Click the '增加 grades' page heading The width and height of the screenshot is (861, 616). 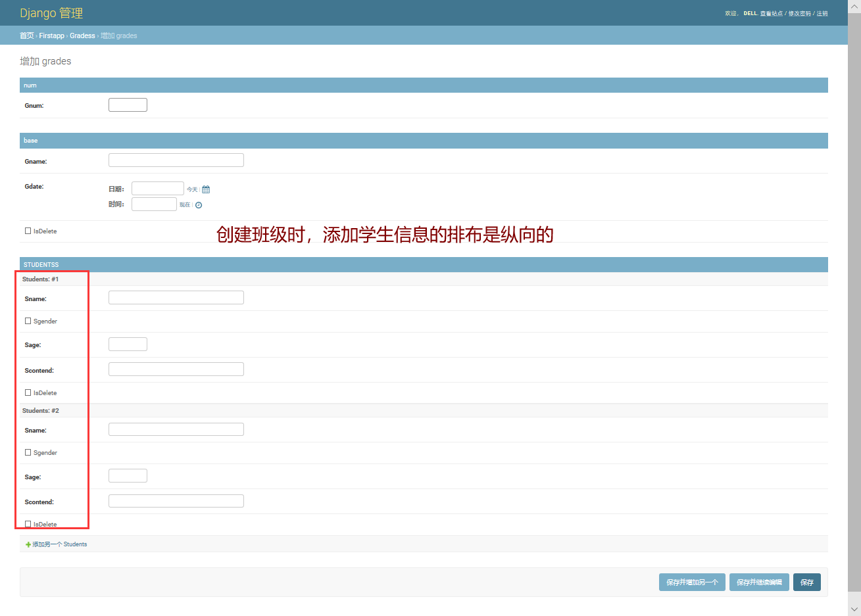pos(45,61)
